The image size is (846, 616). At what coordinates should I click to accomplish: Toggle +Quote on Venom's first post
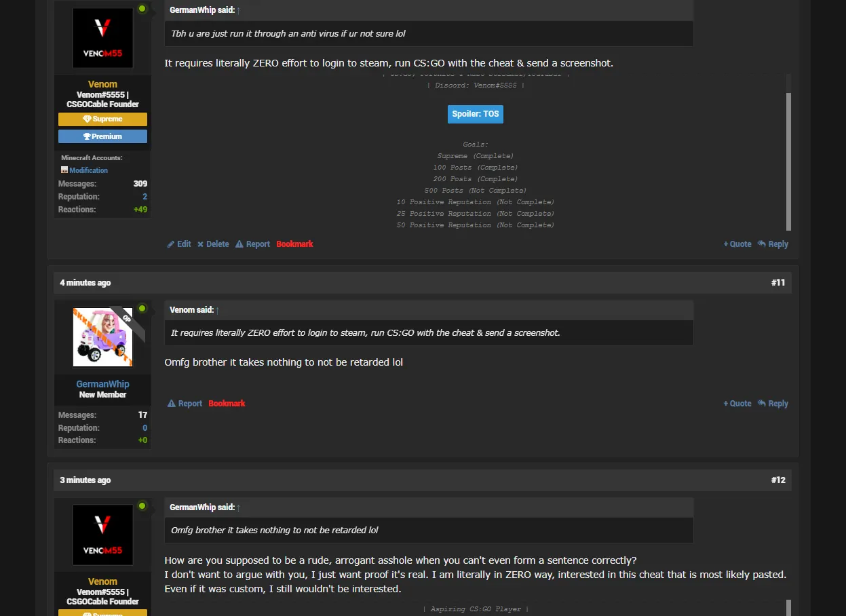pos(737,244)
